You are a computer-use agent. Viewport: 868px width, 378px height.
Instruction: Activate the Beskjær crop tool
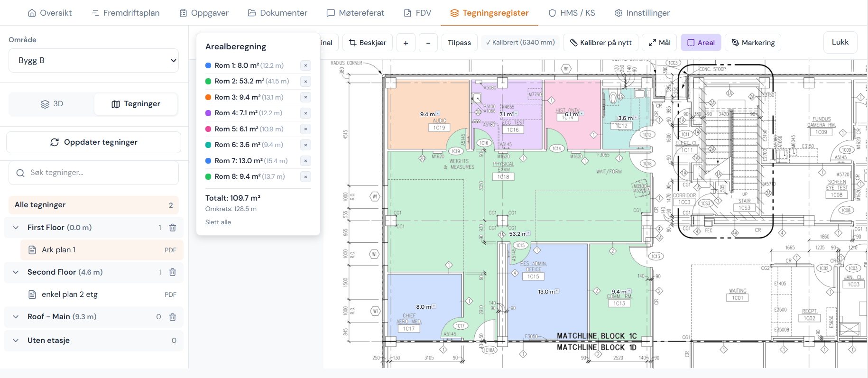point(368,43)
